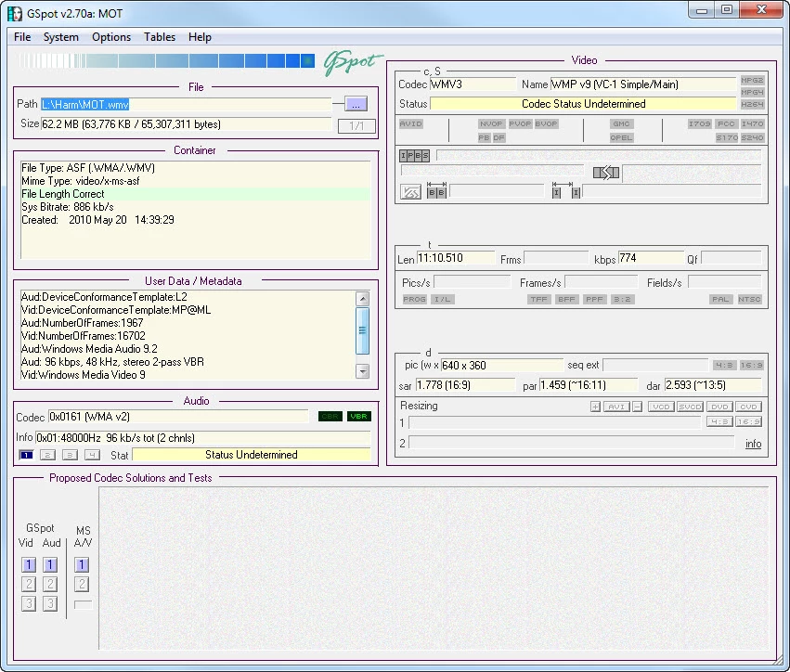Click the QPEL indicator
Image resolution: width=790 pixels, height=672 pixels.
point(621,137)
